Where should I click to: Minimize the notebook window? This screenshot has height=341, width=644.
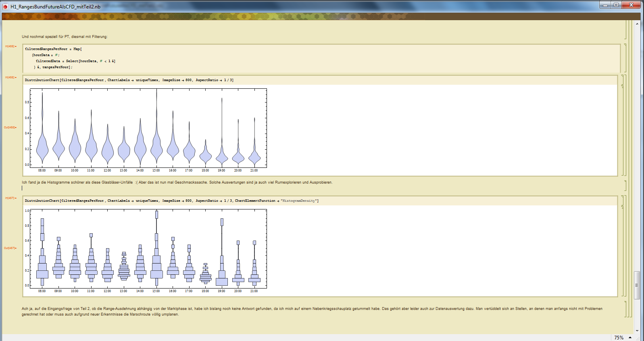(605, 5)
